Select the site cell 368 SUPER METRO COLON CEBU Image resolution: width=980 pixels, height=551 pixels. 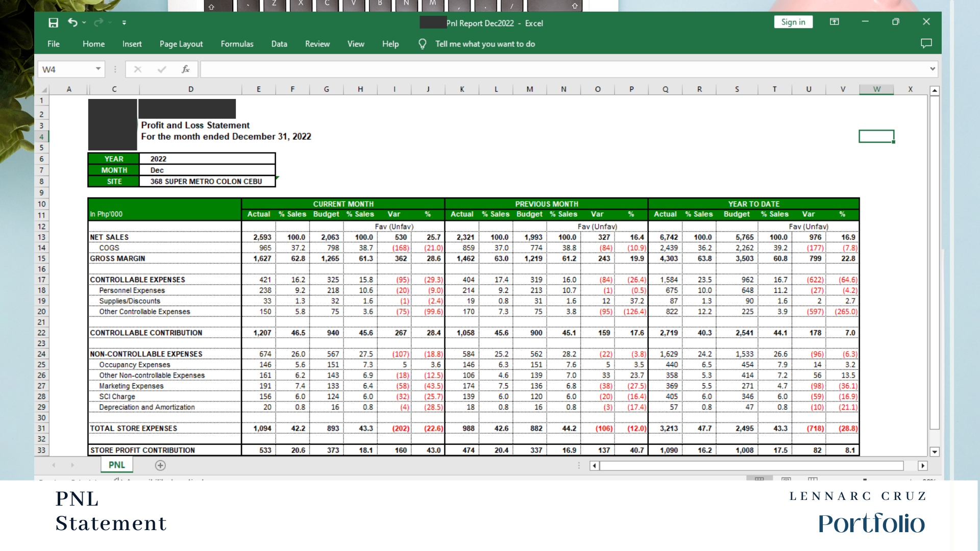[x=207, y=181]
